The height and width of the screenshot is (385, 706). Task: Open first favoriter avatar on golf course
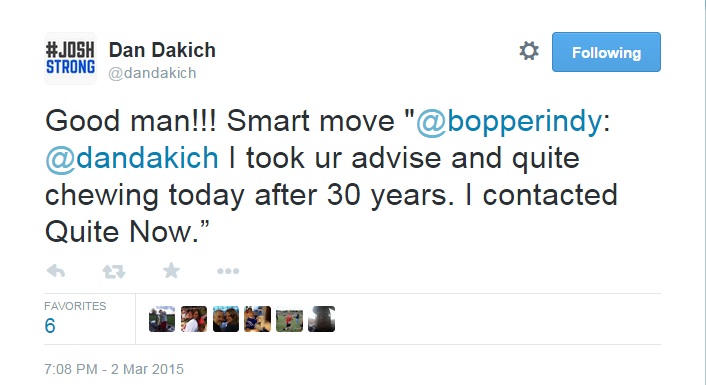tap(162, 319)
